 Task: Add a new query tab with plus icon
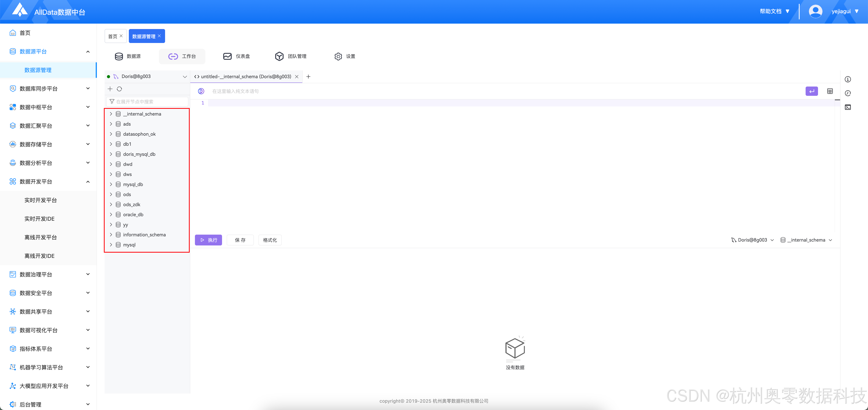click(308, 77)
